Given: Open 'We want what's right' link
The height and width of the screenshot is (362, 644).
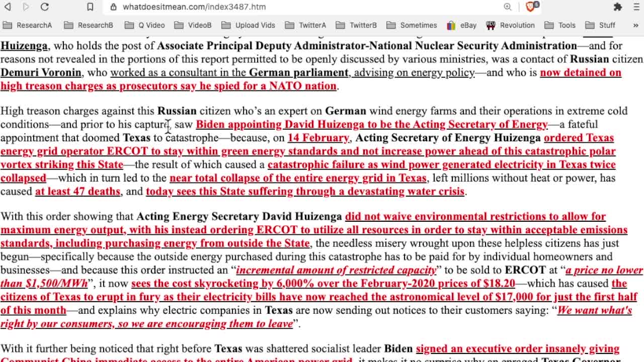Looking at the screenshot, I should pos(595,310).
